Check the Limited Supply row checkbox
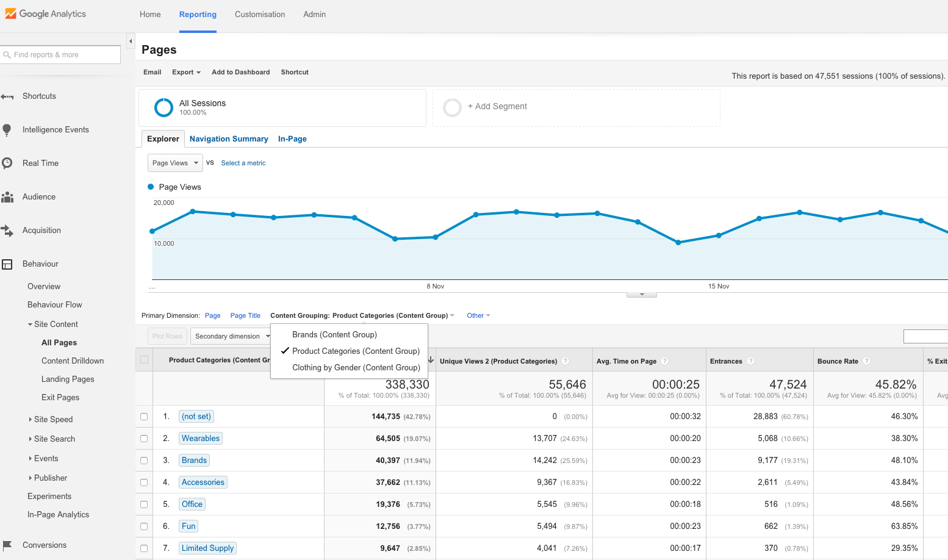This screenshot has width=948, height=560. [144, 548]
